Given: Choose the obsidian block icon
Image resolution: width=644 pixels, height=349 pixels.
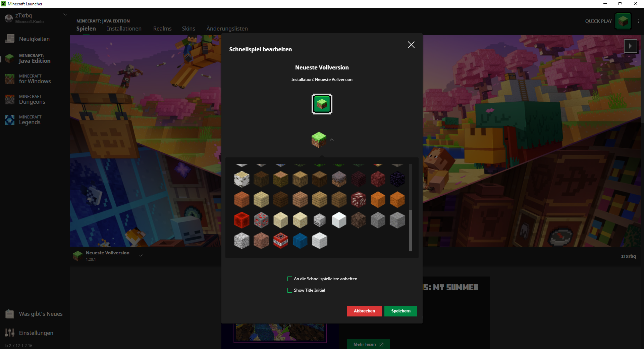Looking at the screenshot, I should pyautogui.click(x=397, y=179).
